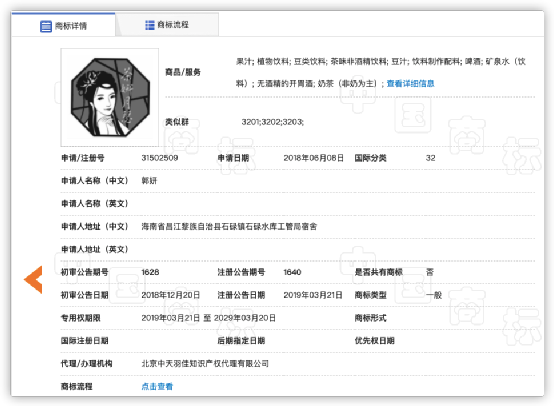Viewport: 554px width, 406px height.
Task: Open the 商标详情 tab
Action: tap(64, 25)
